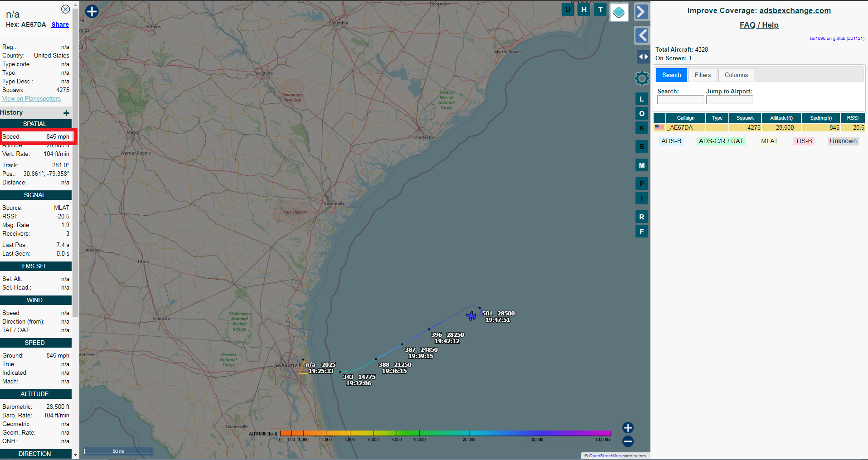The width and height of the screenshot is (868, 460).
Task: Click the blue plus icon at map top-left
Action: click(92, 11)
